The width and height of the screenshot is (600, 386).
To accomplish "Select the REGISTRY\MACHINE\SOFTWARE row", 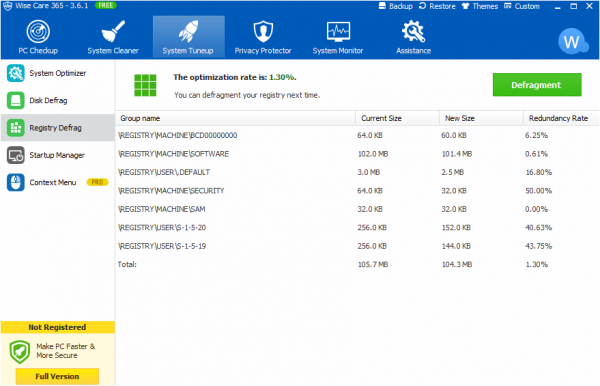I will pos(357,154).
